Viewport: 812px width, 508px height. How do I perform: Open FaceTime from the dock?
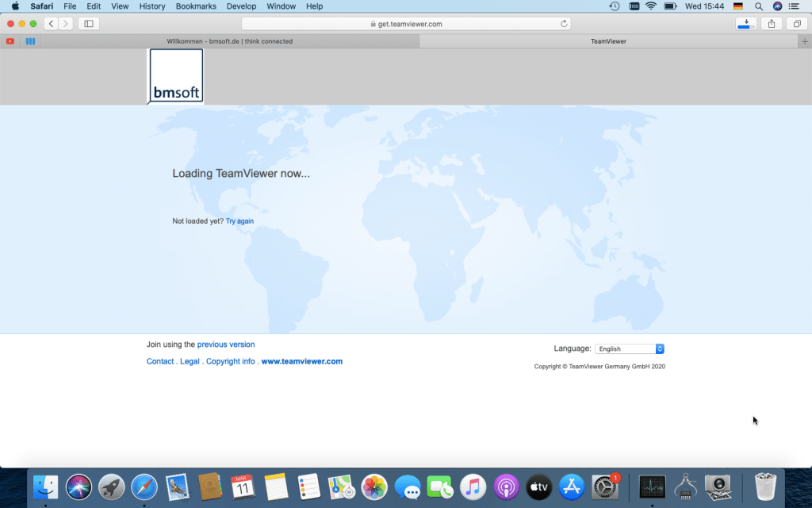pos(440,487)
